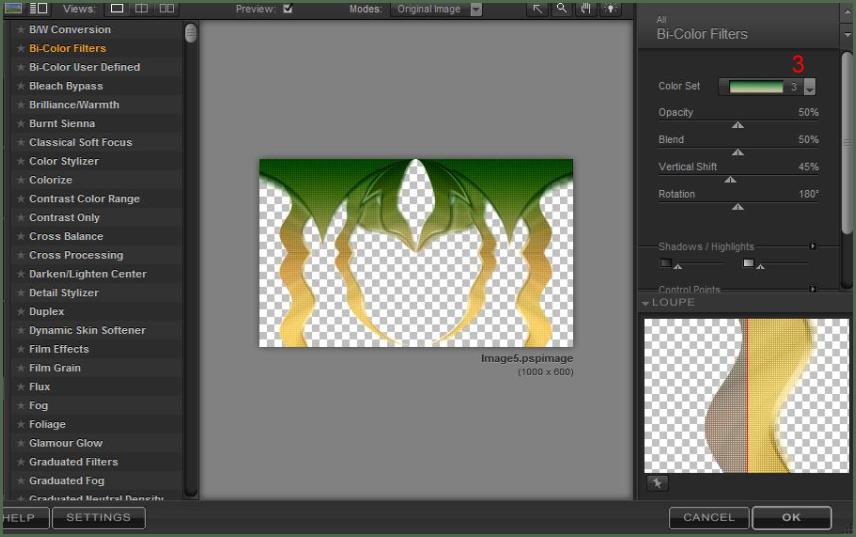The height and width of the screenshot is (537, 856).
Task: Select Glamour Glow filter from list
Action: pos(66,443)
